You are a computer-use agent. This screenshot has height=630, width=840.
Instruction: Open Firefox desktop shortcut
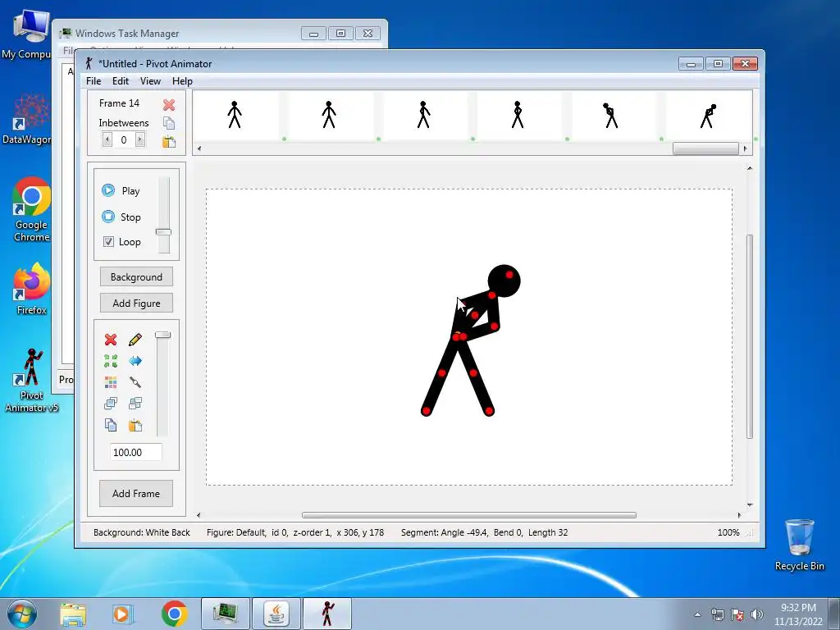coord(32,289)
